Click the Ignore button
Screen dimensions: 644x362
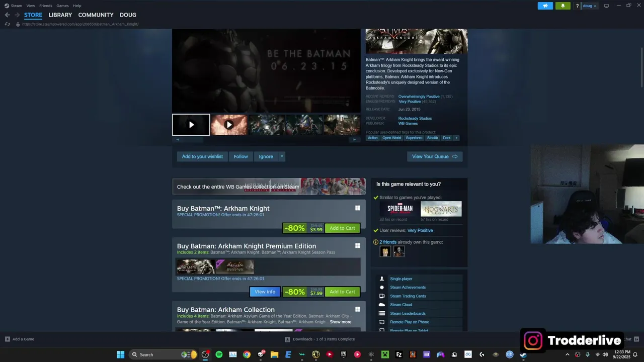pyautogui.click(x=266, y=156)
